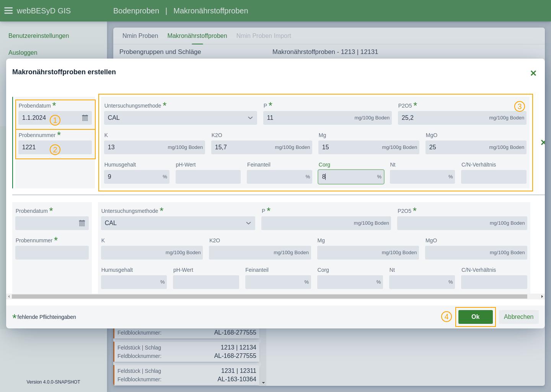This screenshot has height=392, width=551.
Task: Click the Abbrechen button
Action: pyautogui.click(x=518, y=317)
